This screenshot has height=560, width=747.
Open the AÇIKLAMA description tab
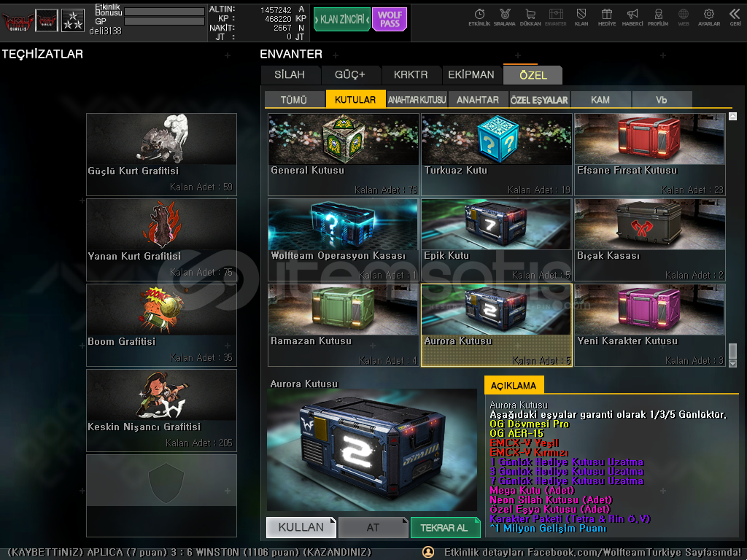tap(514, 385)
